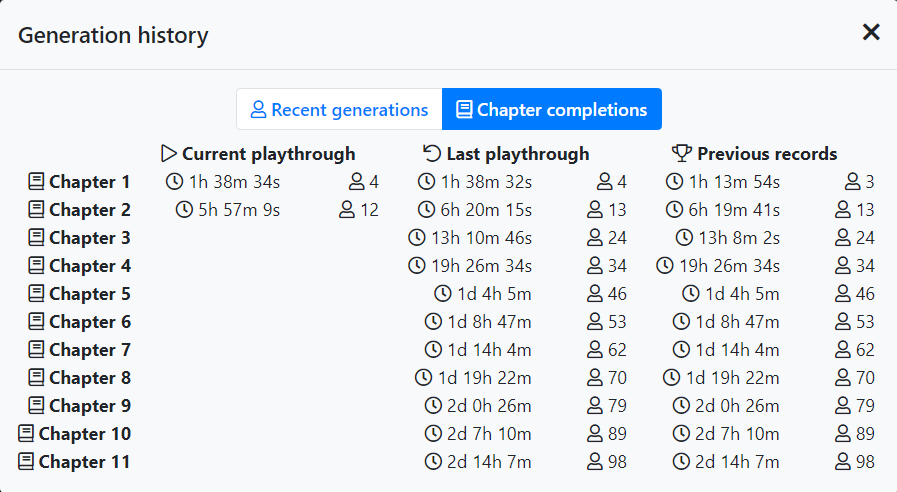Viewport: 897px width, 492px height.
Task: Click the book icon next to Chapter 11
Action: tap(26, 461)
